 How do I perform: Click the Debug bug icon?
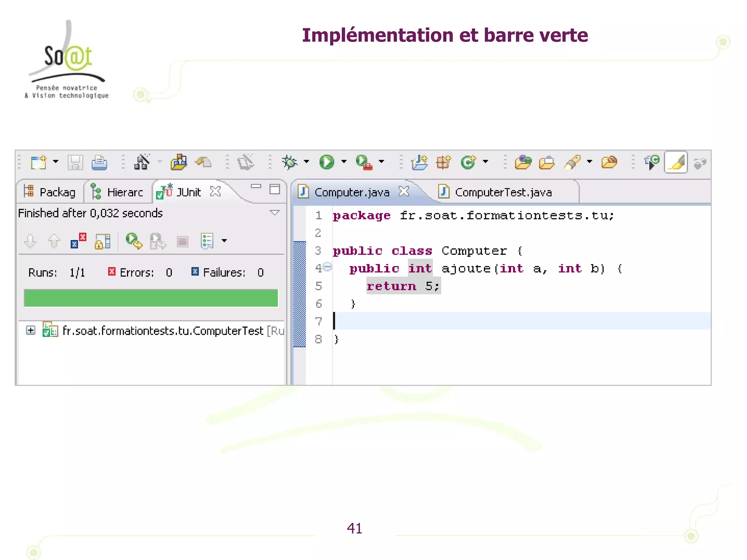coord(290,162)
